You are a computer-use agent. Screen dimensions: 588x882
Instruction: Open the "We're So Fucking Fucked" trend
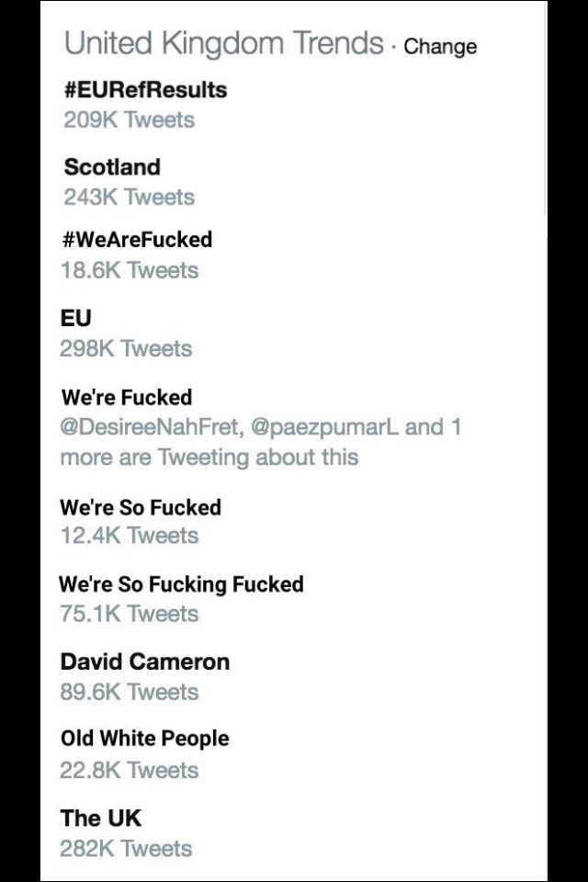[181, 584]
